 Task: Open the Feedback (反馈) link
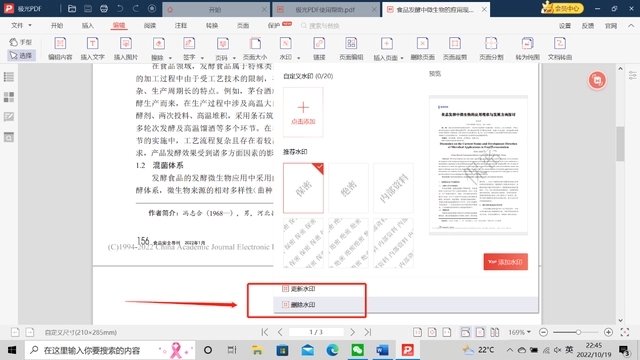(x=588, y=25)
